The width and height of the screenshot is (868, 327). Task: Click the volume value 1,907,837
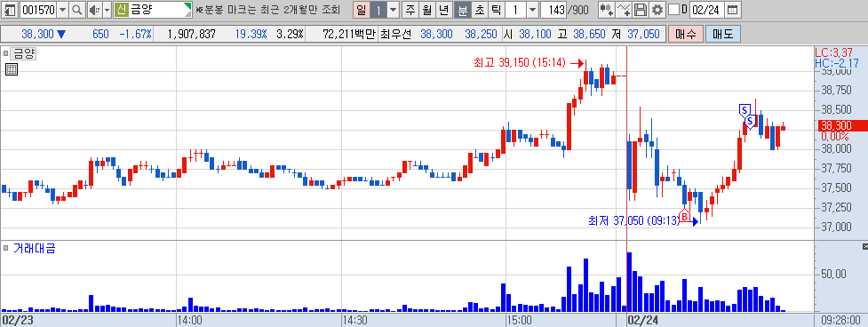tap(192, 35)
